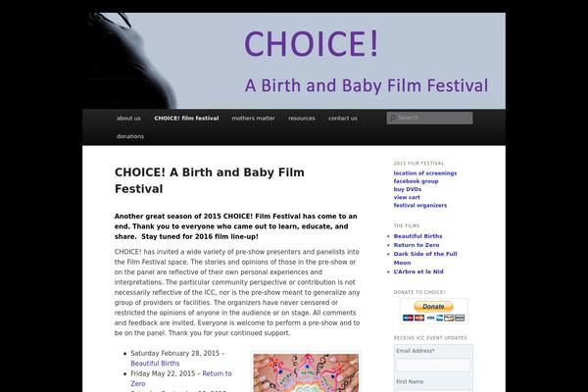Click the Email Address input field
The image size is (588, 392).
click(x=432, y=365)
